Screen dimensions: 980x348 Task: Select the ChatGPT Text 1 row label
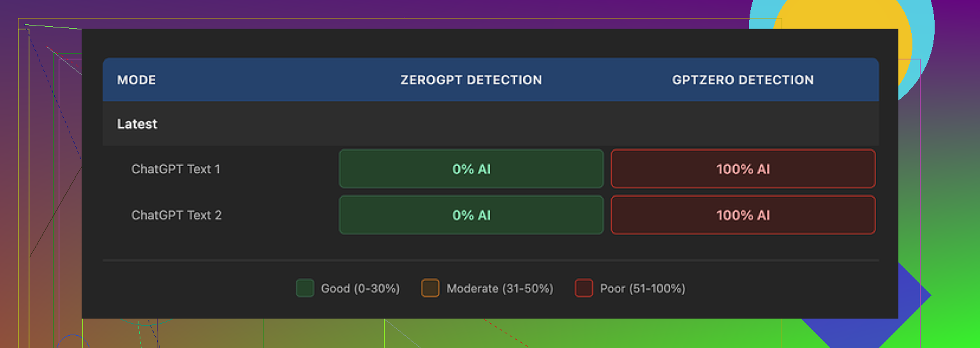tap(175, 169)
